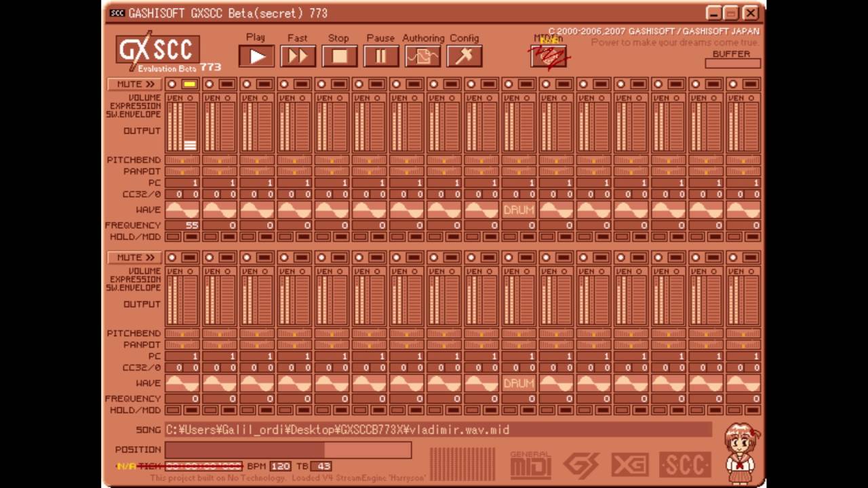The width and height of the screenshot is (868, 488).
Task: Click inside the POSITION progress bar
Action: pyautogui.click(x=288, y=450)
